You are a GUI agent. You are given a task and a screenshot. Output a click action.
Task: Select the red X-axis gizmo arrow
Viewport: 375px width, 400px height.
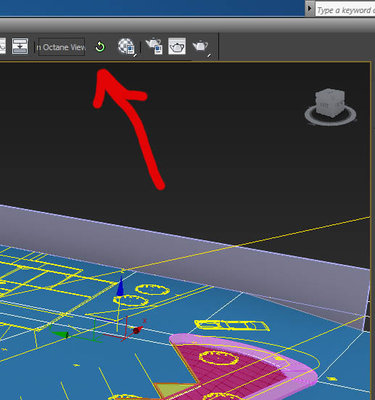[x=137, y=330]
